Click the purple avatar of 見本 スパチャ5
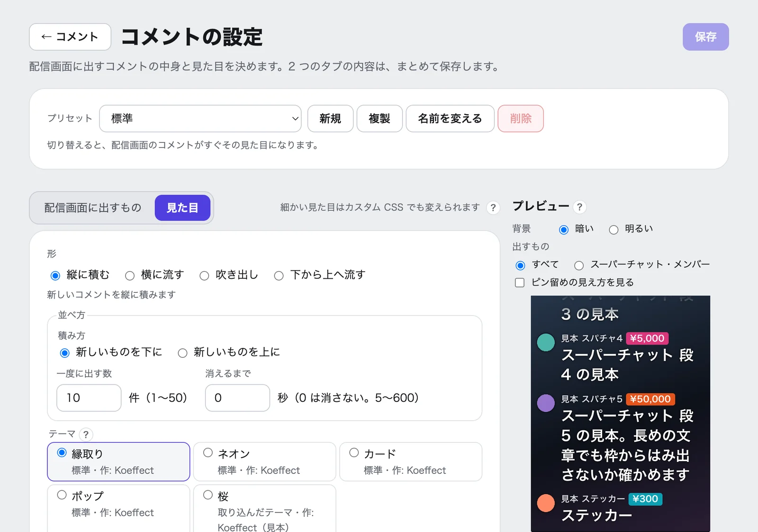Screen dimensions: 758x532 pyautogui.click(x=546, y=403)
